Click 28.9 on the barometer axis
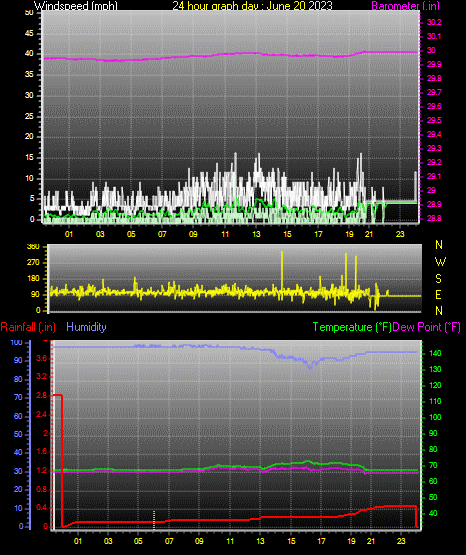This screenshot has width=466, height=555. point(434,204)
